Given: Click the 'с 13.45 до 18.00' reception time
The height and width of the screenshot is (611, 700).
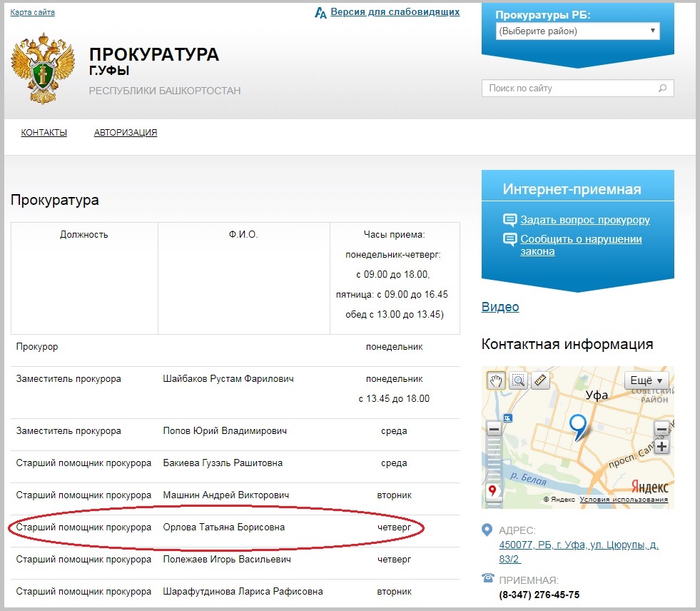Looking at the screenshot, I should click(394, 398).
